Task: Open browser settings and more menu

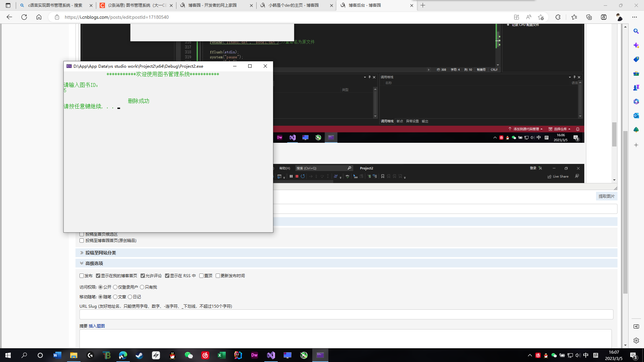Action: pos(634,17)
